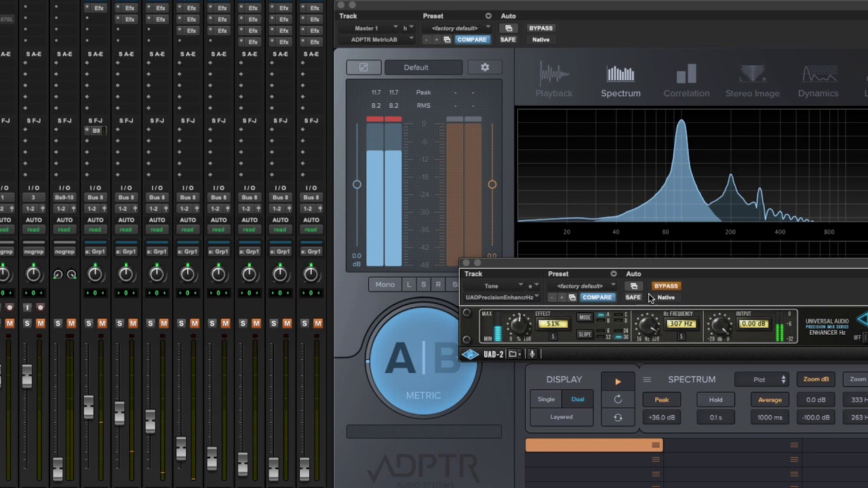Open the Spectrum panel hamburger menu
This screenshot has height=488, width=868.
pyautogui.click(x=647, y=380)
